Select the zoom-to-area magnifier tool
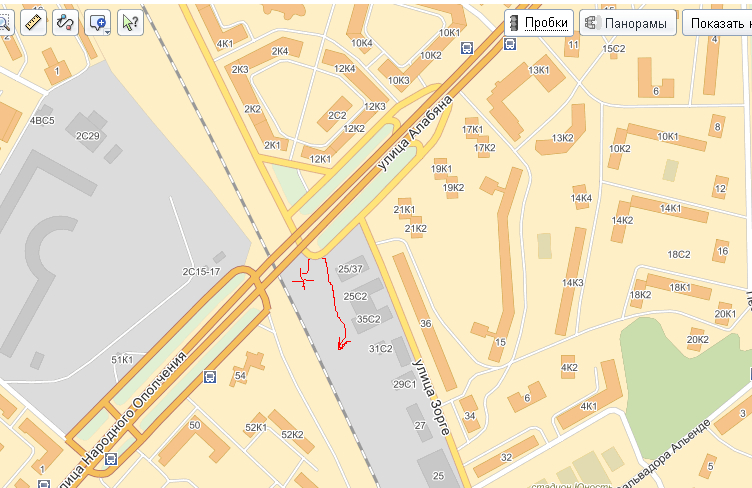 pyautogui.click(x=6, y=23)
